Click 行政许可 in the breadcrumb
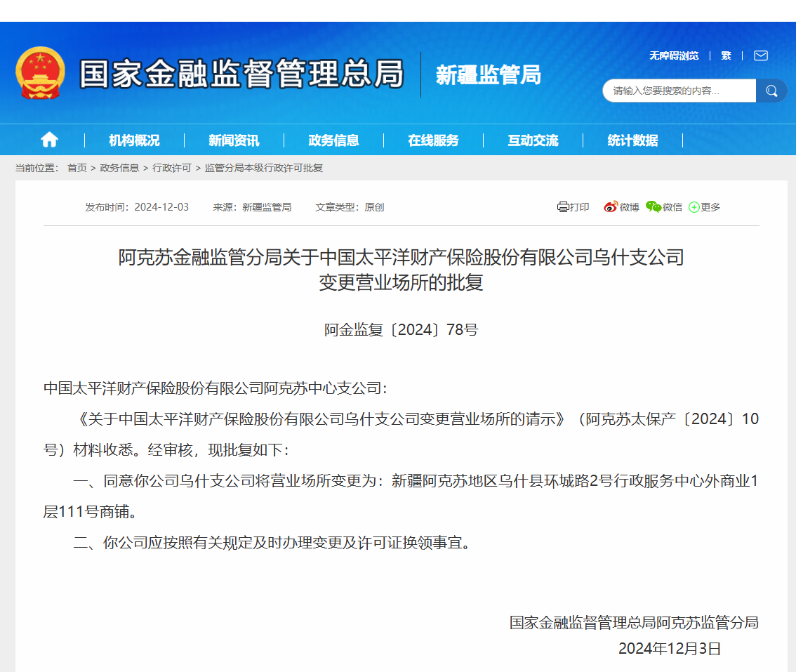796x672 pixels. tap(171, 168)
